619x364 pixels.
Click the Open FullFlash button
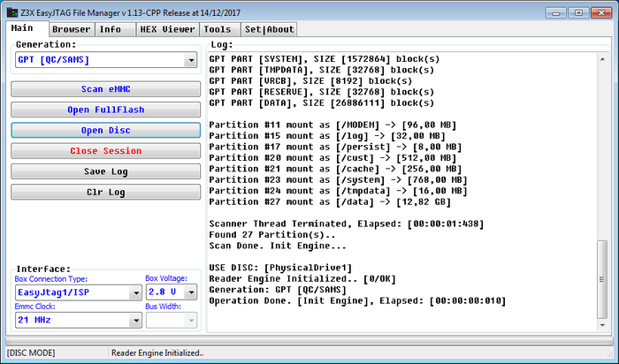click(x=105, y=110)
